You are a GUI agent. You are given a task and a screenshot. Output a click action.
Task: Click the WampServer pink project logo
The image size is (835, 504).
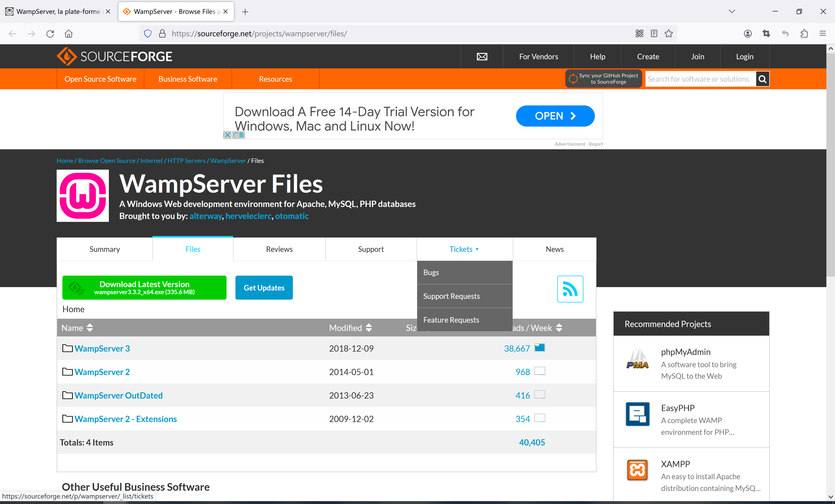click(83, 196)
